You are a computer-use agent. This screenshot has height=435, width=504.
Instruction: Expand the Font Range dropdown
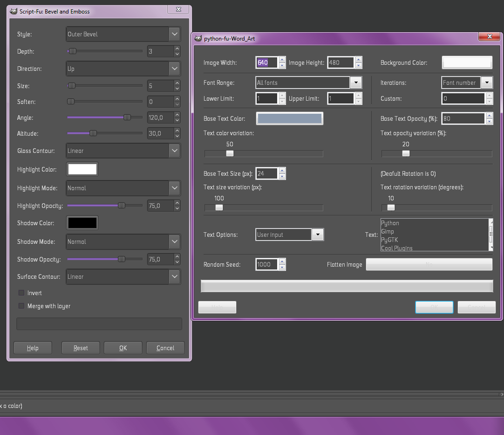356,83
